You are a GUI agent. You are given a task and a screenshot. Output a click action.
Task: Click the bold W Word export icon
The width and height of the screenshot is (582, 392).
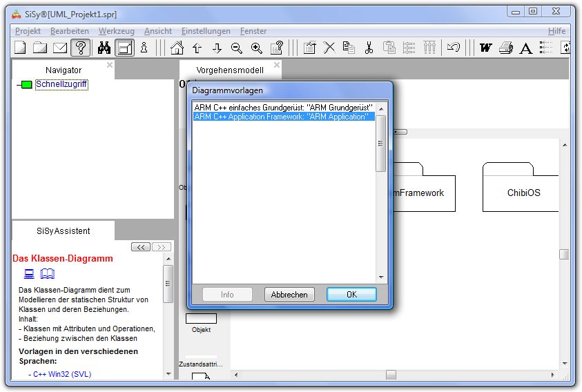click(486, 48)
